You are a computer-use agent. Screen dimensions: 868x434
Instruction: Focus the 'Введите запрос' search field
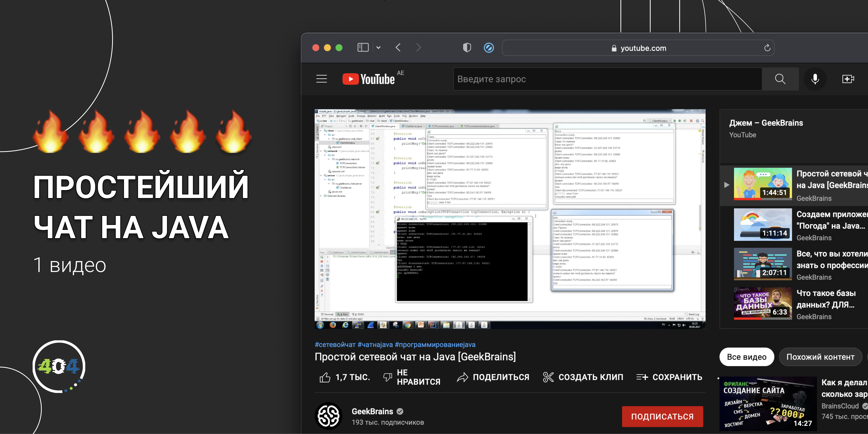pos(608,79)
